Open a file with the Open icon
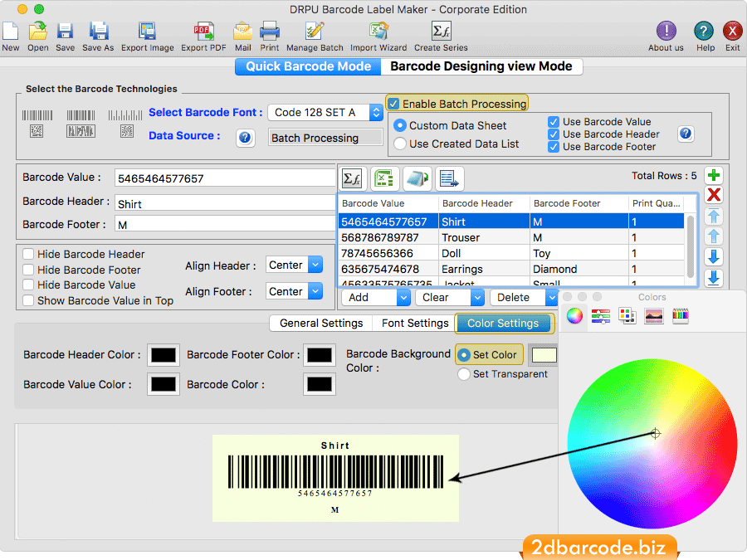Screen dimensions: 747x560 (x=37, y=31)
